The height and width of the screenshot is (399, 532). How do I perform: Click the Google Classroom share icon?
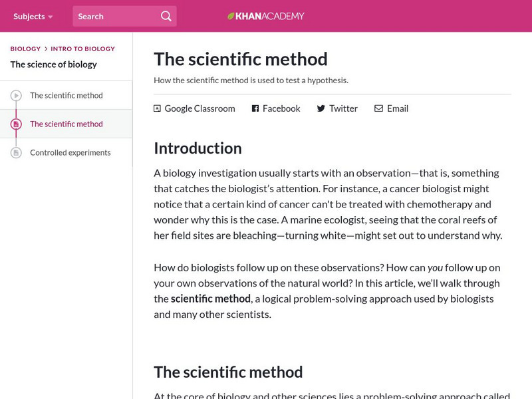157,108
